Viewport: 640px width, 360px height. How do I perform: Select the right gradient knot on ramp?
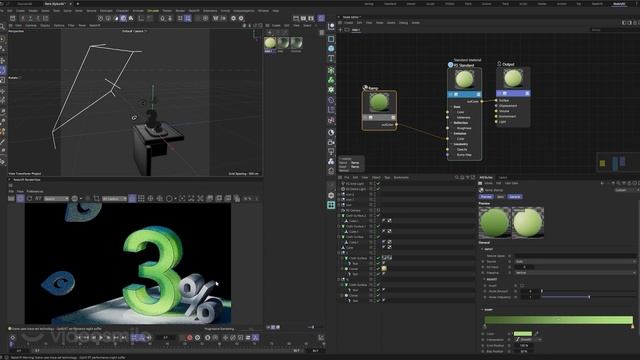[x=633, y=327]
